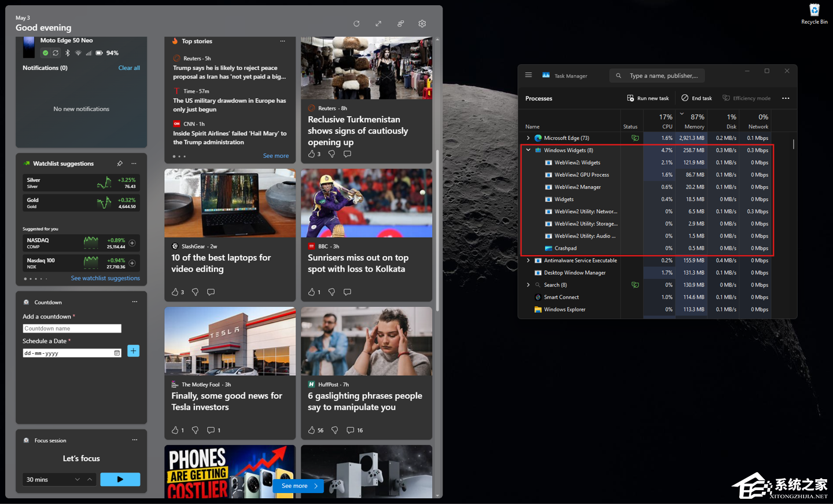Select the Recycle Bin desktop icon

coord(814,14)
